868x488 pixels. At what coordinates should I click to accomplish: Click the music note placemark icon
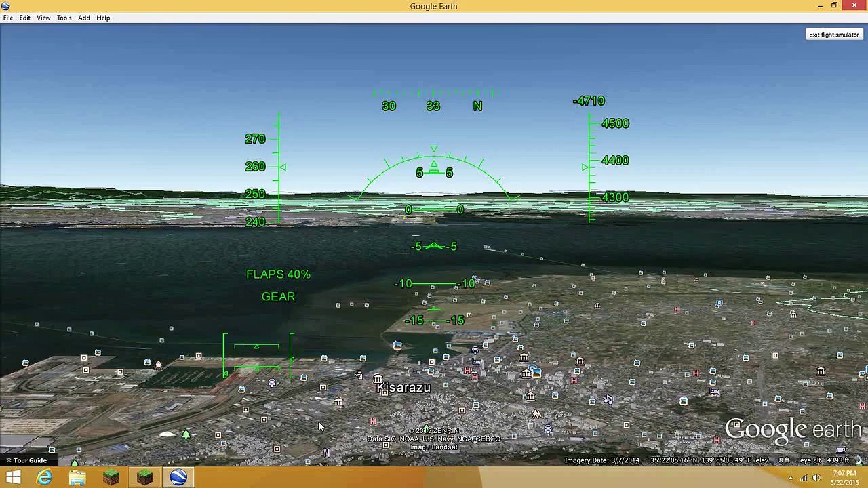point(608,399)
